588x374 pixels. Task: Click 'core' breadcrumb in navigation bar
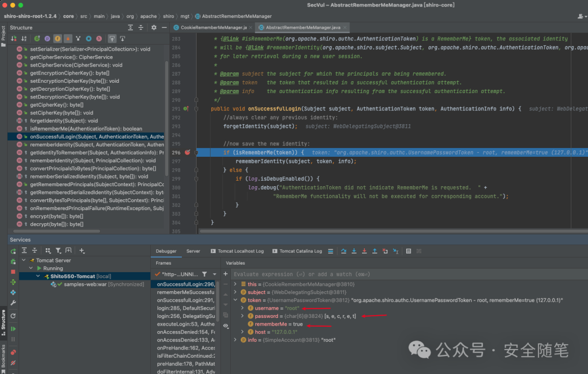point(68,16)
